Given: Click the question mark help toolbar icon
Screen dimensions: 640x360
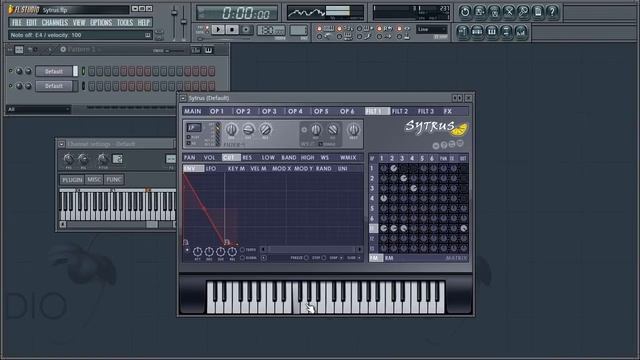Looking at the screenshot, I should (552, 12).
